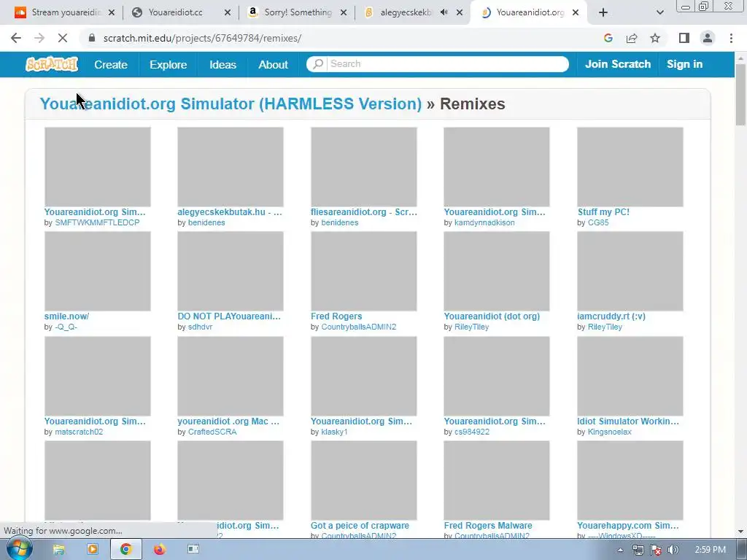Click the browser forward arrow
Screen dimensions: 747x560
39,38
